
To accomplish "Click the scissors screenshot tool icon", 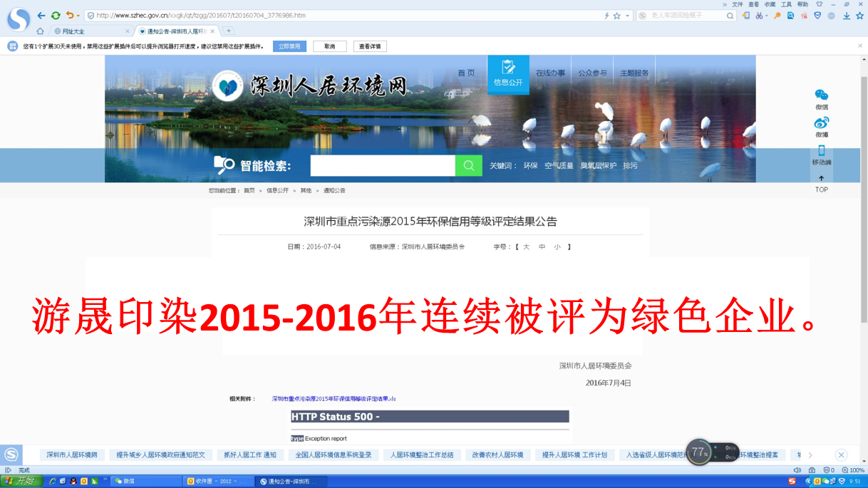I will 759,15.
